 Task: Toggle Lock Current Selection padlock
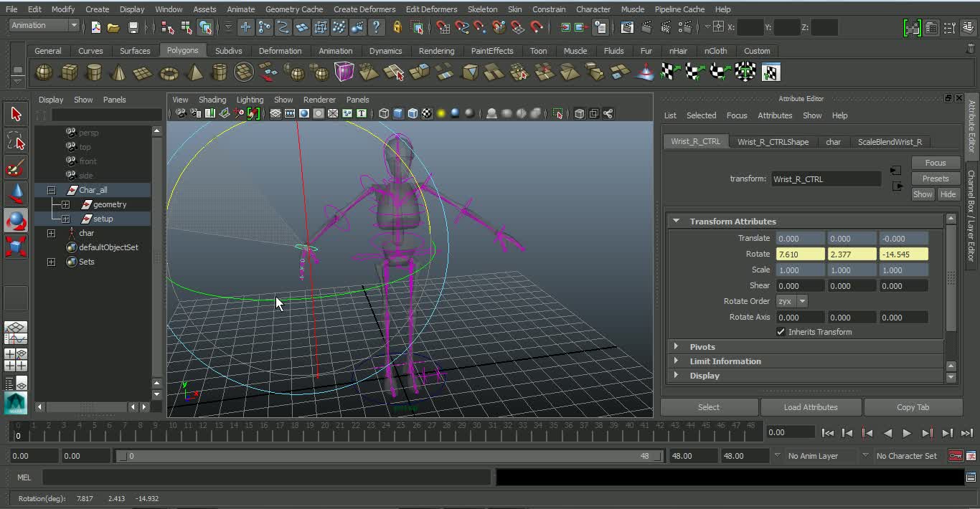pyautogui.click(x=397, y=27)
